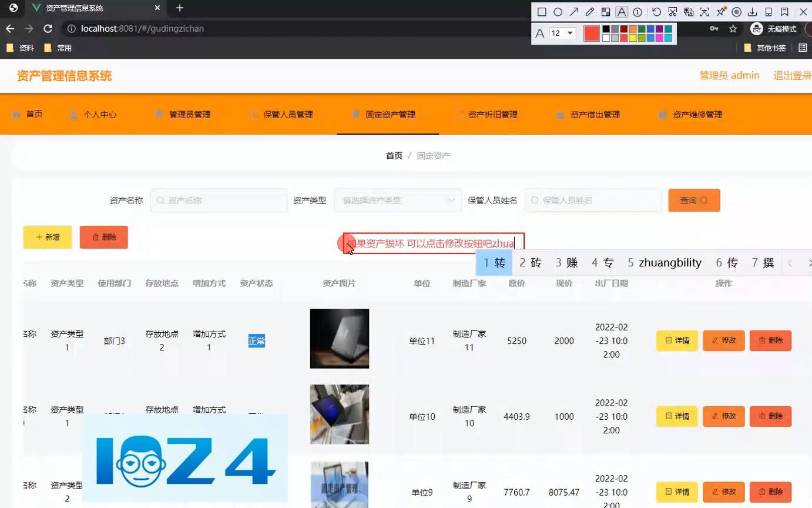Image resolution: width=812 pixels, height=508 pixels.
Task: Click the download screenshot icon
Action: pyautogui.click(x=753, y=12)
